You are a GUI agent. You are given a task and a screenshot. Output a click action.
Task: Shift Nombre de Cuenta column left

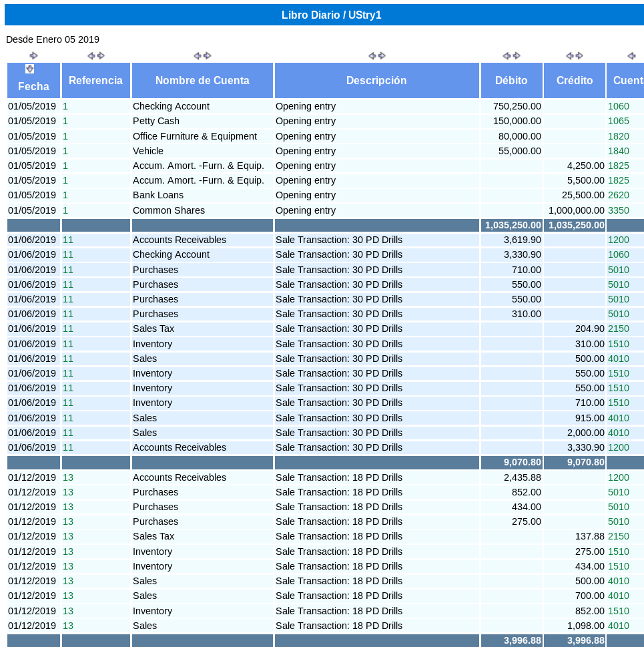tap(198, 55)
